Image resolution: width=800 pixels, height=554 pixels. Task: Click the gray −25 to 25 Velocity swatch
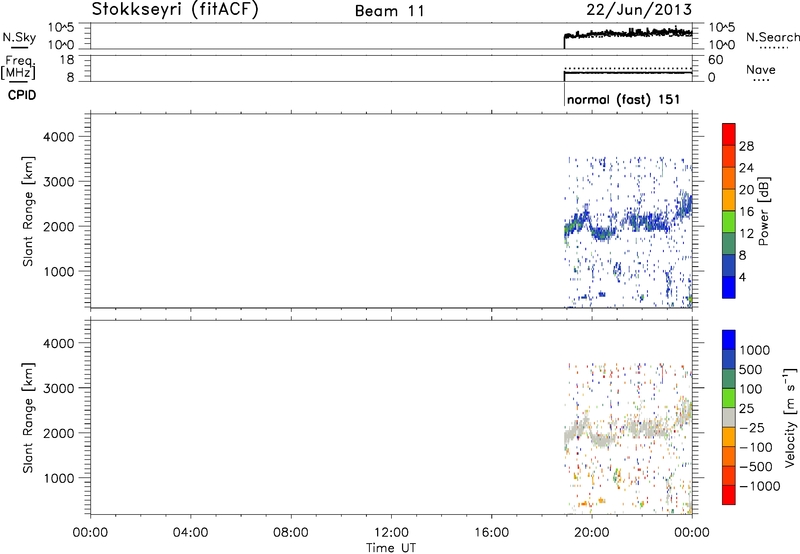(x=729, y=417)
